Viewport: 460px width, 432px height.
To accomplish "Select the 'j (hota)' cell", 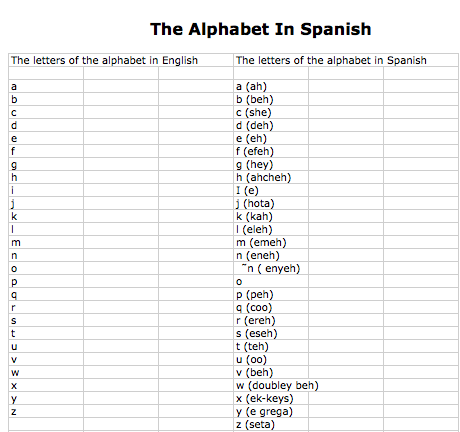I will [x=271, y=203].
